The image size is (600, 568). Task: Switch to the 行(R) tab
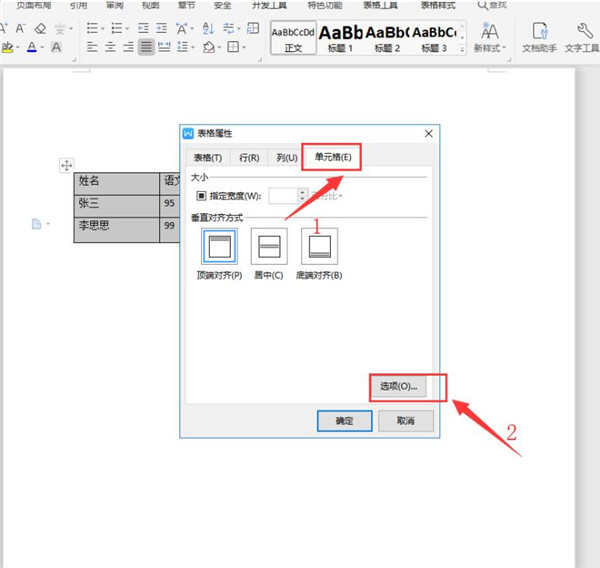coord(249,157)
